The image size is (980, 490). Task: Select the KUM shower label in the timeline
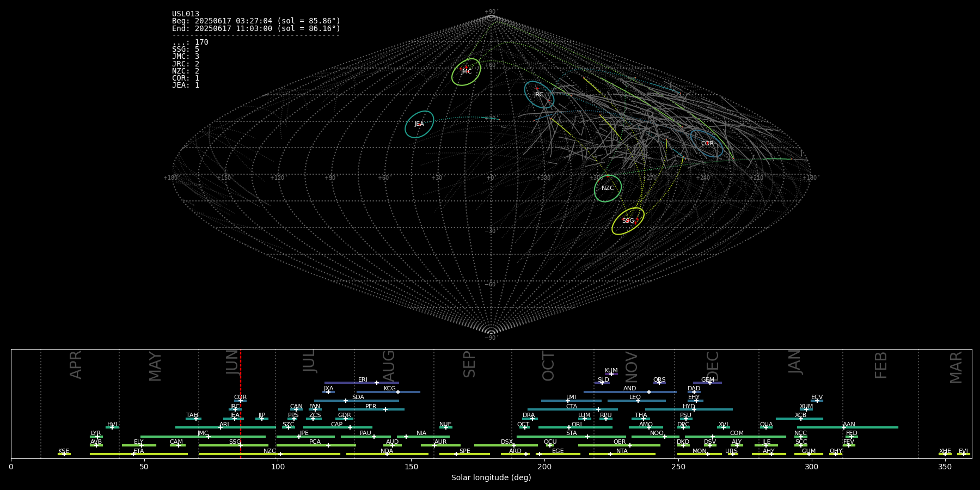(x=611, y=371)
